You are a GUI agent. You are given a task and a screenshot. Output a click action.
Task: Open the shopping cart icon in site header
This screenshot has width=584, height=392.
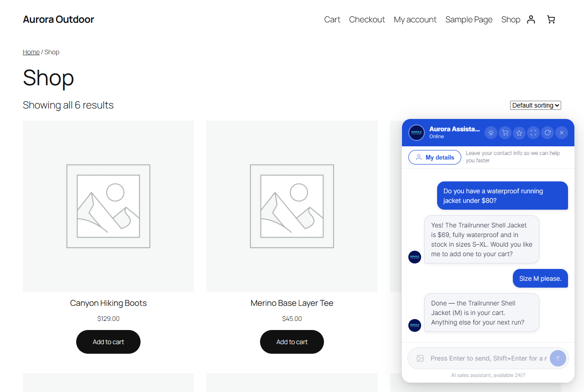pyautogui.click(x=551, y=20)
